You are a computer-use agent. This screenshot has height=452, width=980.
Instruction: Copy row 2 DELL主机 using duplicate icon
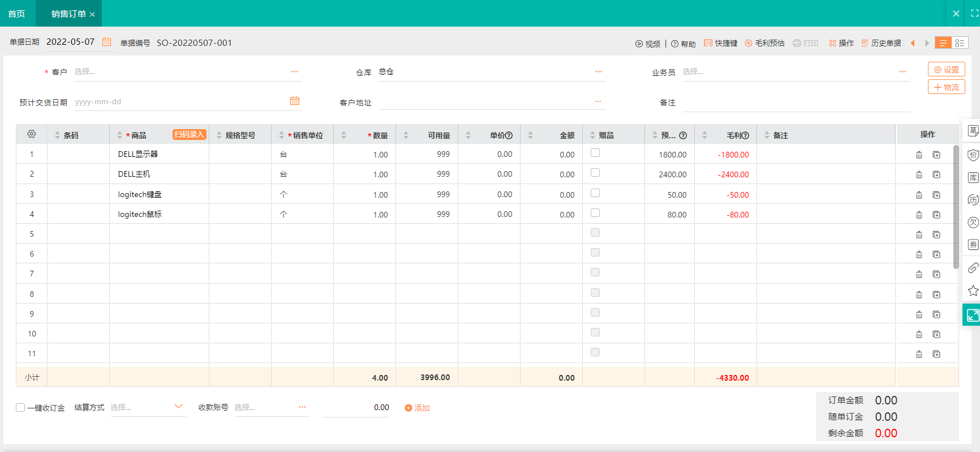936,174
